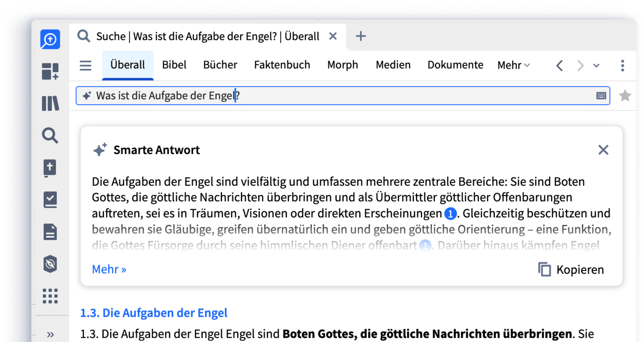
Task: Expand the Mehr tab dropdown
Action: (514, 65)
